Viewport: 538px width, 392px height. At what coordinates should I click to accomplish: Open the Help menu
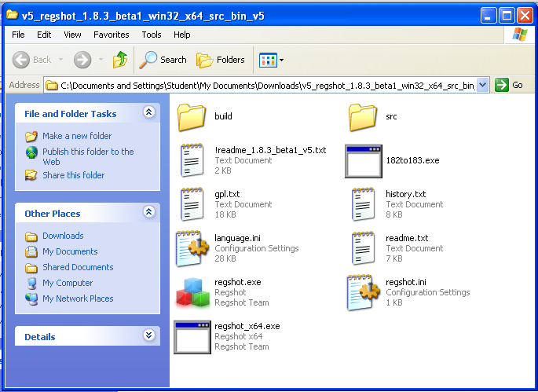tap(182, 35)
